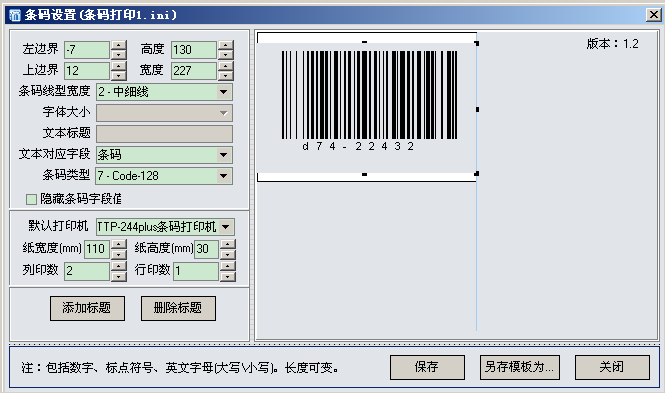Decrease 纸宽度(mm) with down arrow
The height and width of the screenshot is (393, 665).
click(119, 254)
